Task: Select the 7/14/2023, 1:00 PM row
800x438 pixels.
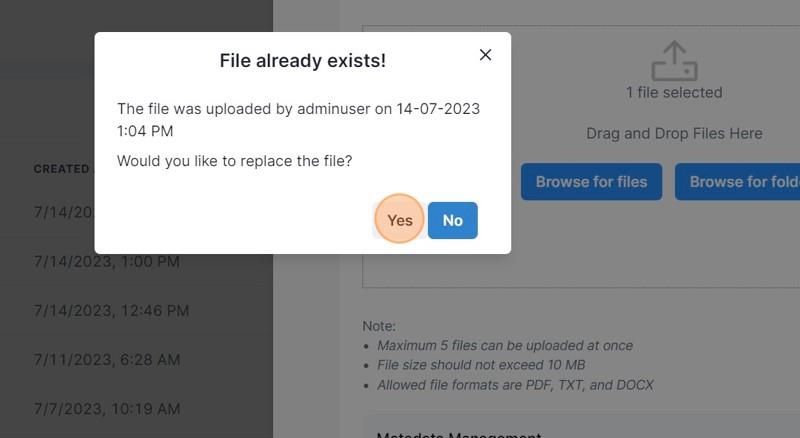Action: (107, 261)
